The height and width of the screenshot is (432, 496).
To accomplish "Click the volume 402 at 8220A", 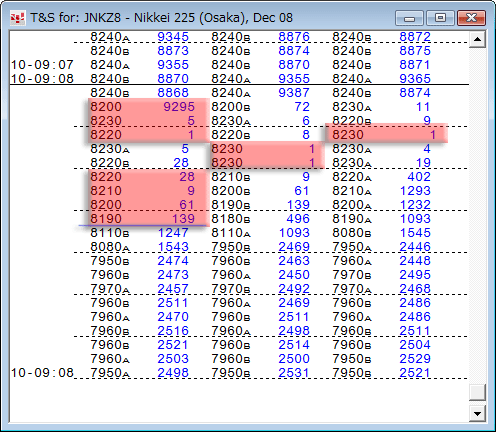I will (419, 177).
